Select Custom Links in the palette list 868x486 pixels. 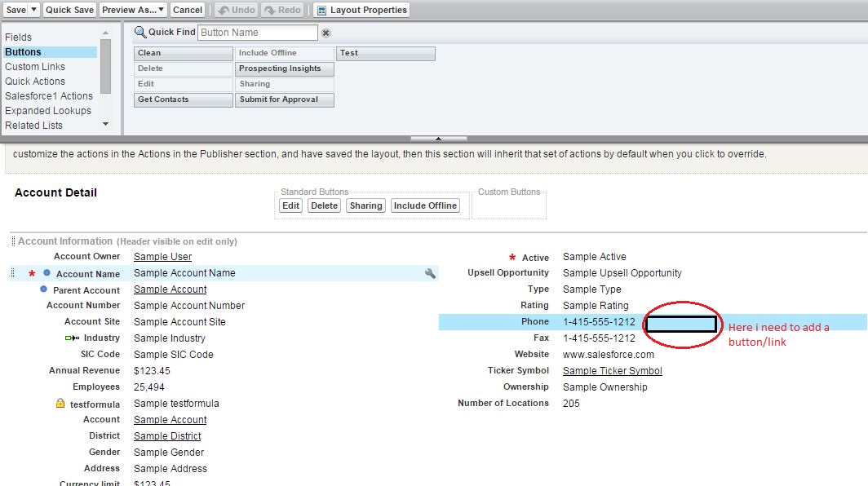click(x=35, y=66)
